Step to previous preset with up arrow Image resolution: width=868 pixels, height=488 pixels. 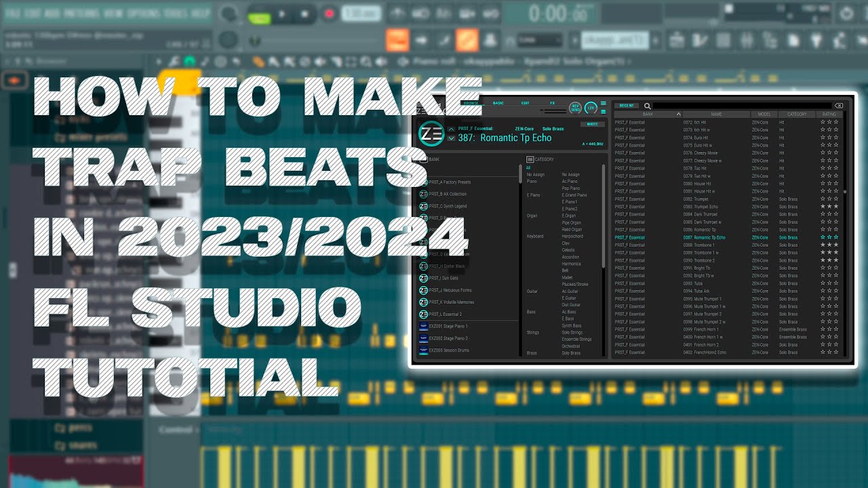click(452, 129)
